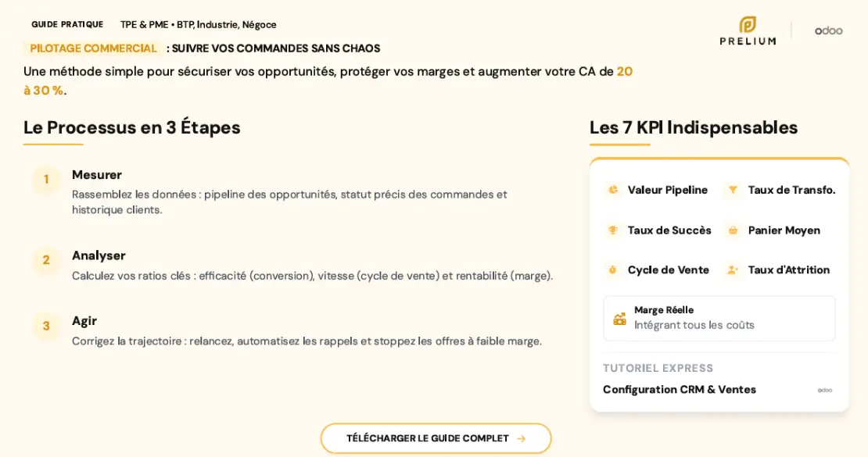The width and height of the screenshot is (868, 457).
Task: Click the Pilotage Commercial highlighted tag
Action: click(93, 48)
